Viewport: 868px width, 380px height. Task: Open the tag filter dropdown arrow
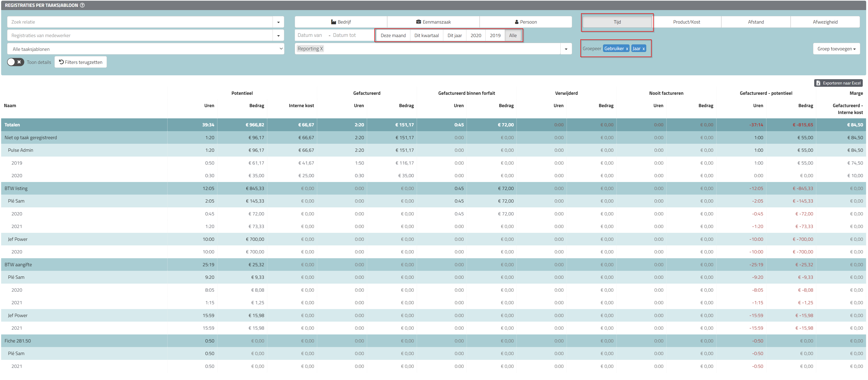(x=566, y=49)
